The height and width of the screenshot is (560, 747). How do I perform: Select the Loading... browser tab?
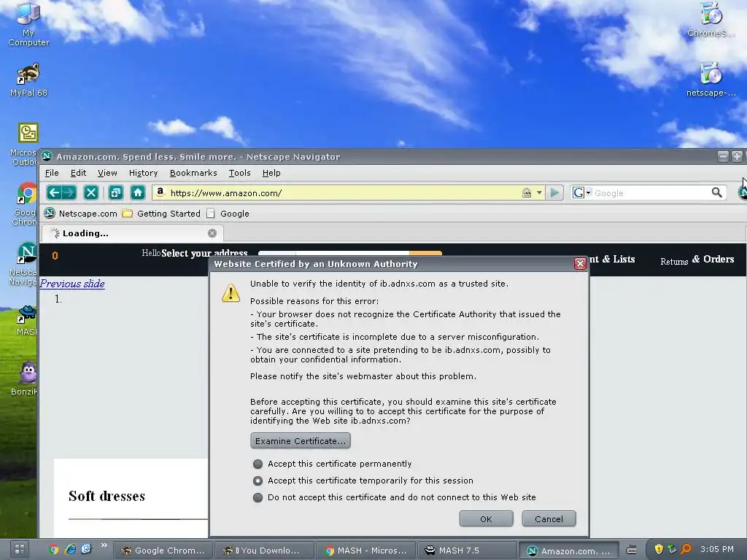click(x=132, y=233)
